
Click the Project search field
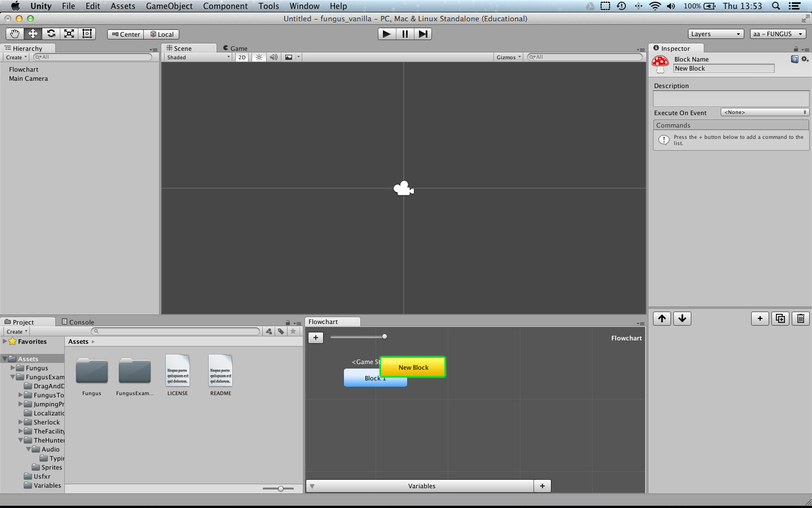pyautogui.click(x=175, y=331)
